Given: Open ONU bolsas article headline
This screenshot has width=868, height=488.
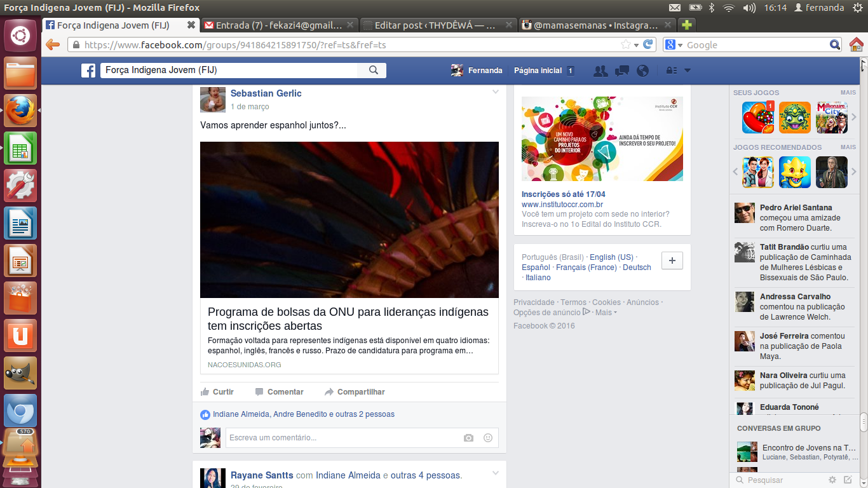Looking at the screenshot, I should point(348,319).
